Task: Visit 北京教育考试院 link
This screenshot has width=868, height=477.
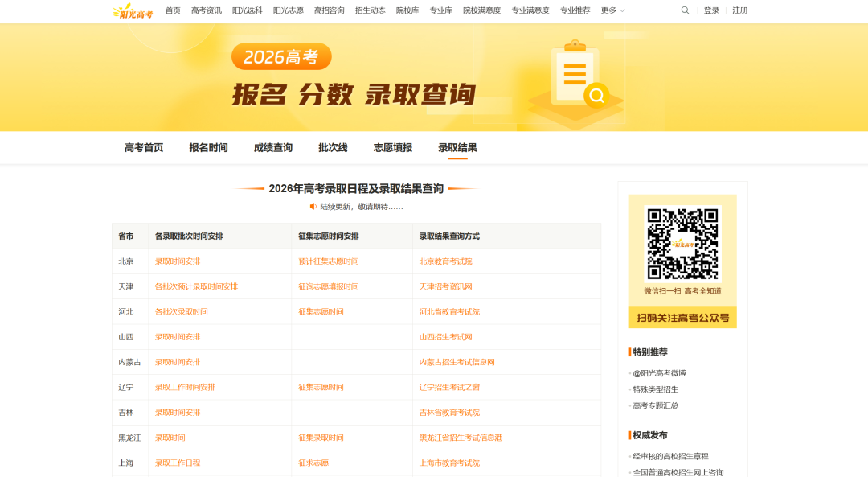Action: point(445,261)
